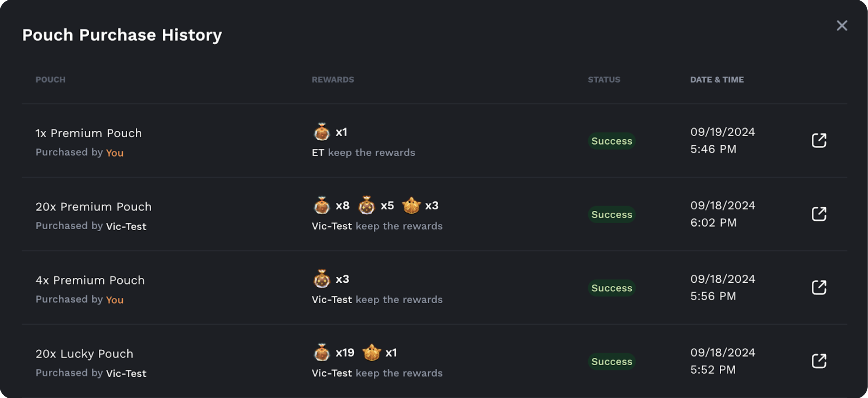Click the x8 pouch reward icon
This screenshot has width=868, height=398.
coord(322,205)
